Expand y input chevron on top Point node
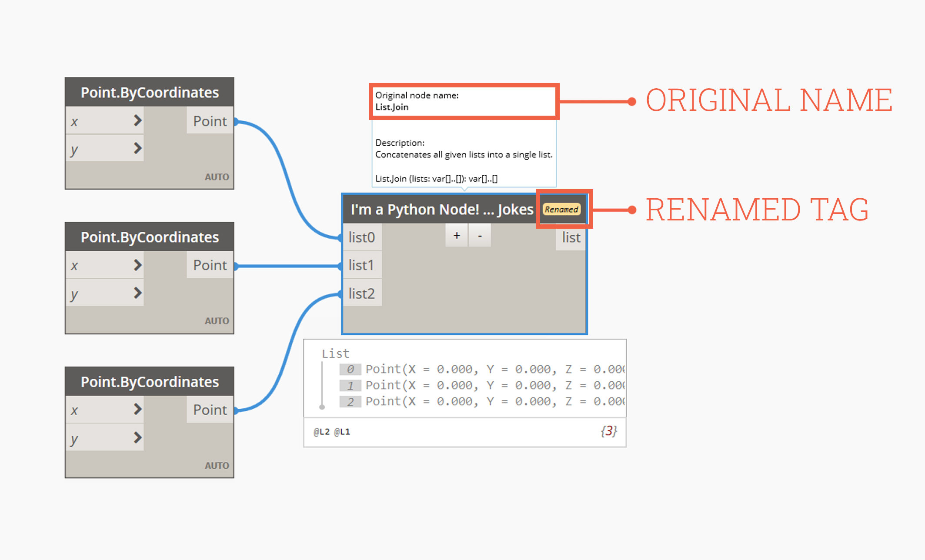 [x=137, y=149]
